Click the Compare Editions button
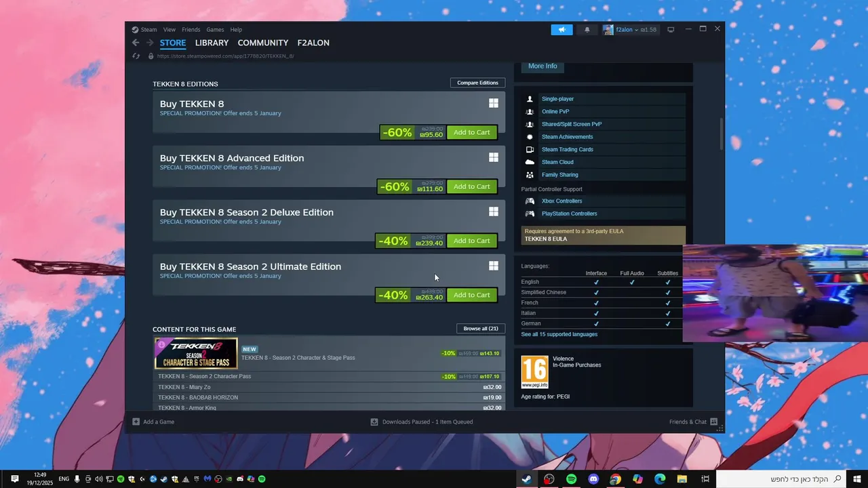Image resolution: width=868 pixels, height=488 pixels. pyautogui.click(x=477, y=83)
